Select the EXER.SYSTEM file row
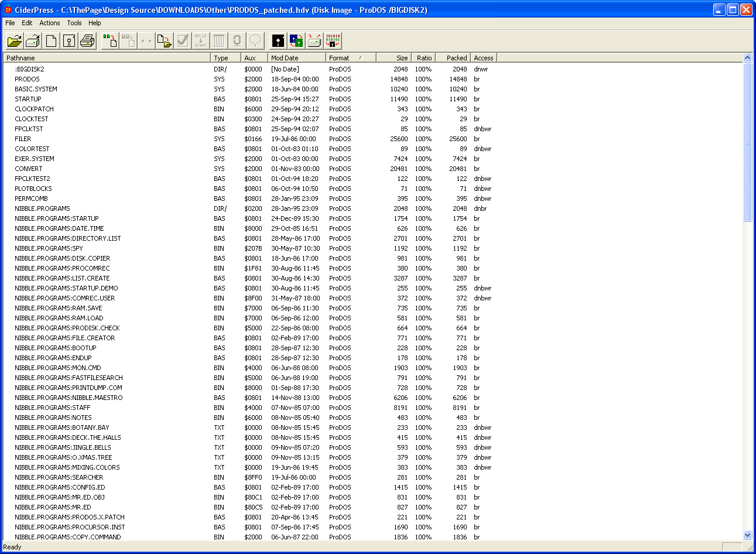The height and width of the screenshot is (554, 756). pos(251,159)
